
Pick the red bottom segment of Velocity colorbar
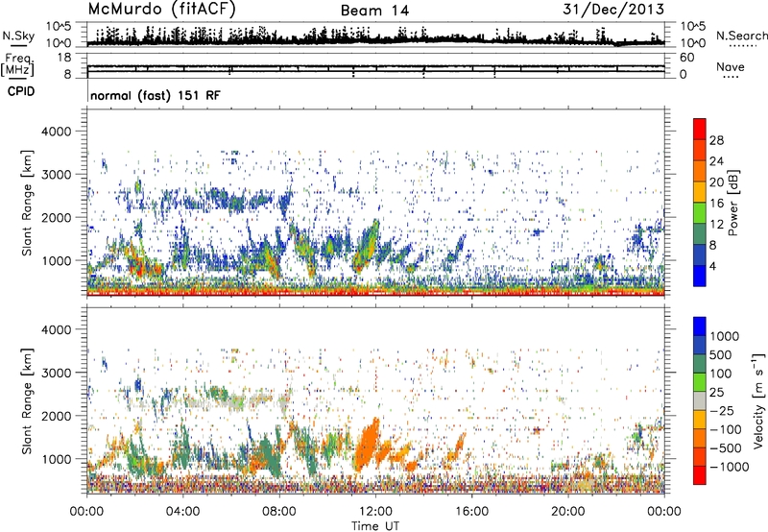point(699,475)
